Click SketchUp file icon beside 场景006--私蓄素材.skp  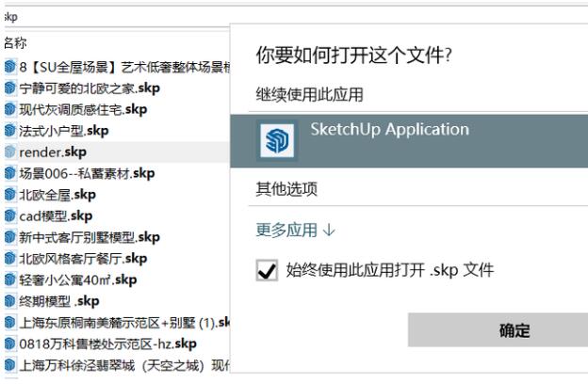tap(10, 173)
